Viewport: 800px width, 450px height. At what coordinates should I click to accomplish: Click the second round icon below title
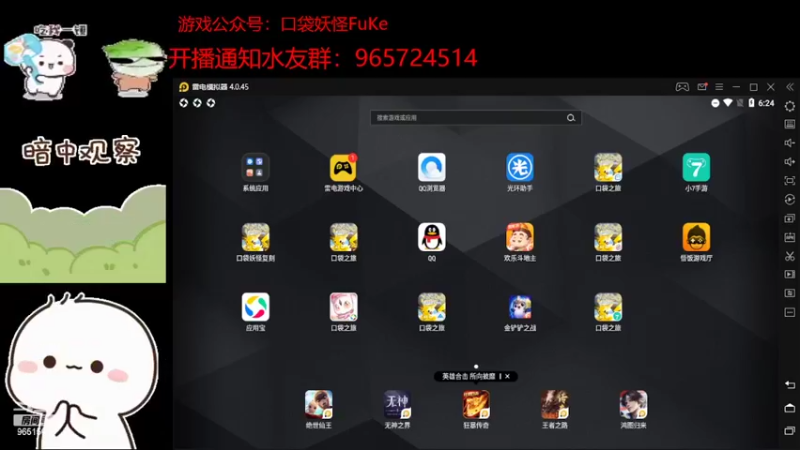[197, 103]
